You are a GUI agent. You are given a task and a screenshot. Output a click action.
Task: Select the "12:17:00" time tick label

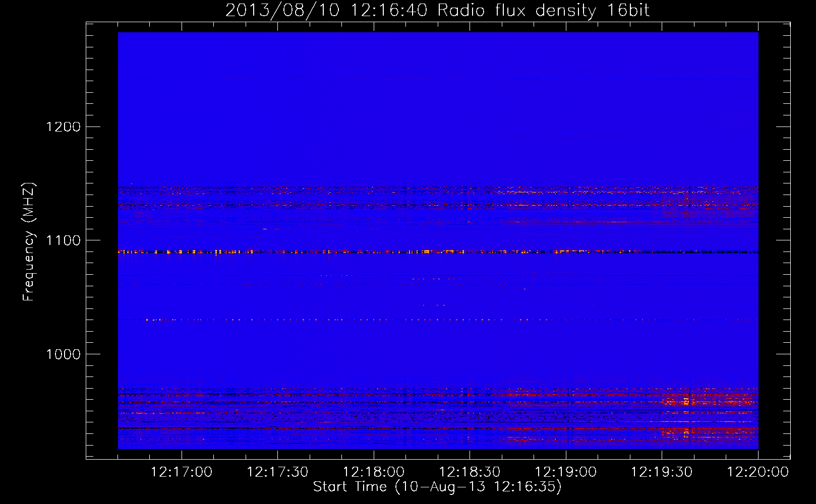tap(182, 472)
